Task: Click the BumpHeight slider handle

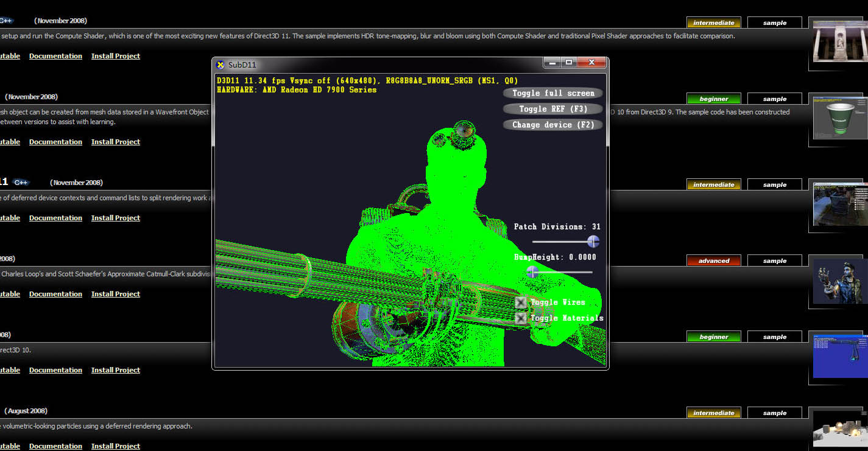Action: (532, 271)
